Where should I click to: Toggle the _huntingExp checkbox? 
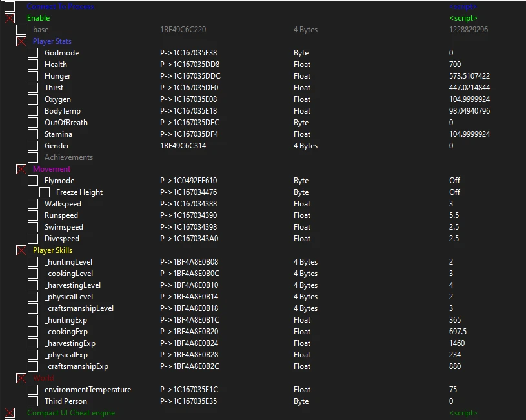(x=33, y=320)
